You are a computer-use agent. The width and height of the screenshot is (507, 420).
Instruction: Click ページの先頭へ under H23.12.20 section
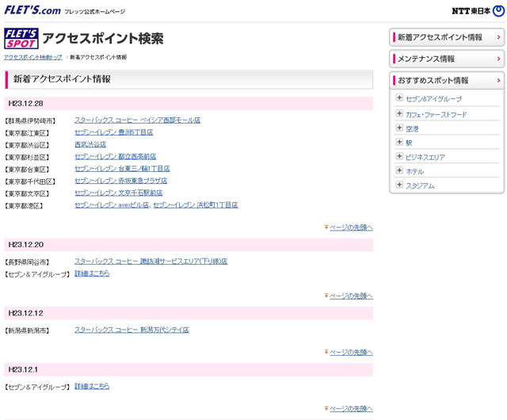pyautogui.click(x=351, y=296)
